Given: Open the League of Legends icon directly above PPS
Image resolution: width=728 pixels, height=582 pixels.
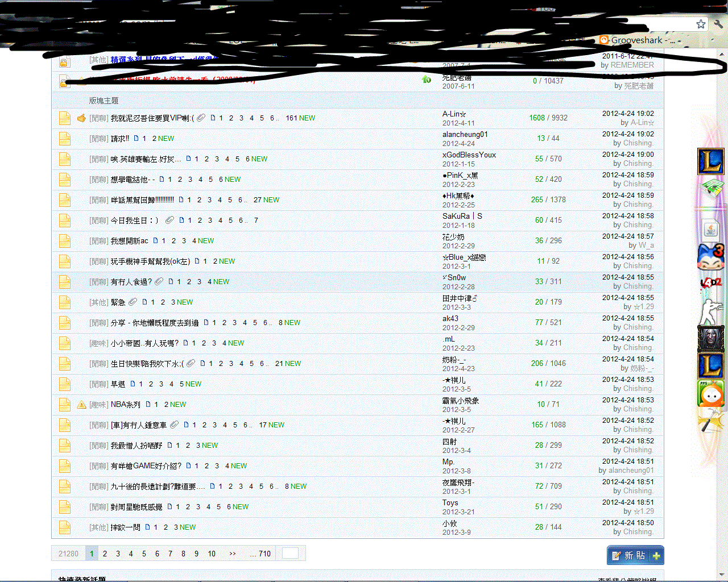Looking at the screenshot, I should pyautogui.click(x=710, y=366).
